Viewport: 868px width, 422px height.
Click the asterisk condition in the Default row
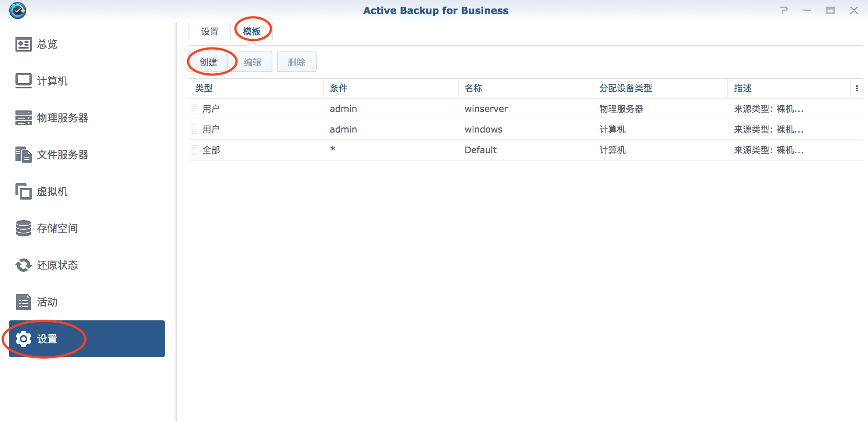[x=333, y=149]
